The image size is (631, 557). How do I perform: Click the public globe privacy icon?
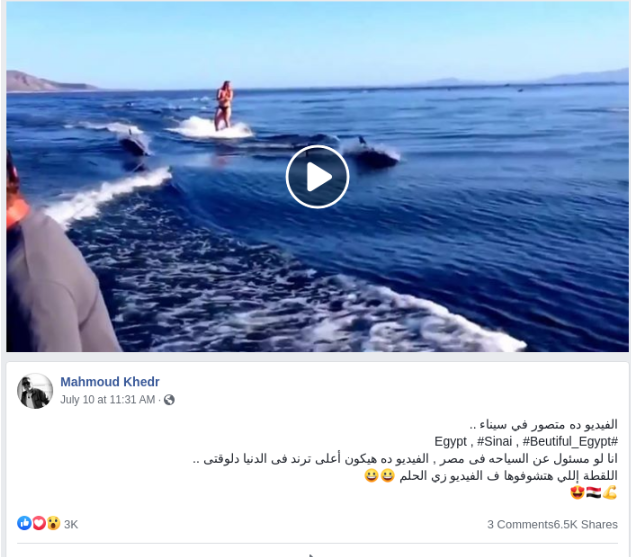pos(169,400)
